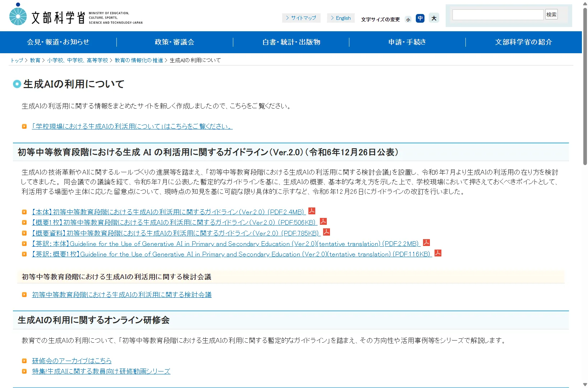Image resolution: width=588 pixels, height=388 pixels.
Task: Open the サイトマップ link
Action: coord(301,18)
